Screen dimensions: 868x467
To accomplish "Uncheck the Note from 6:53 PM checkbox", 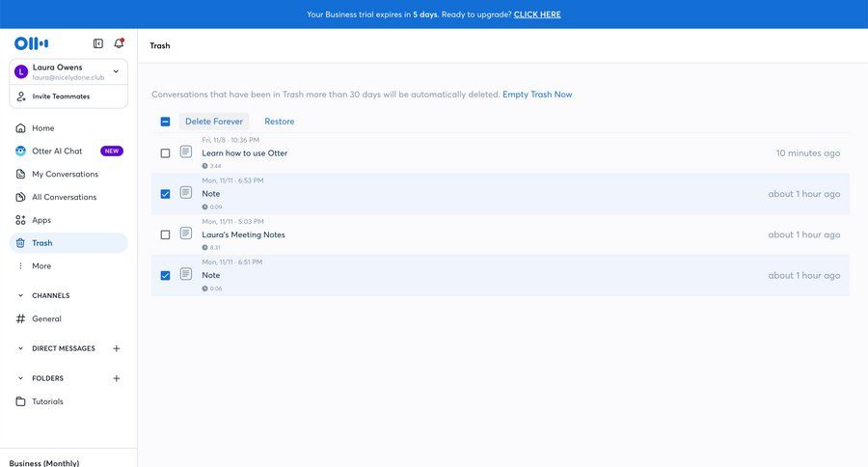I will [x=165, y=194].
